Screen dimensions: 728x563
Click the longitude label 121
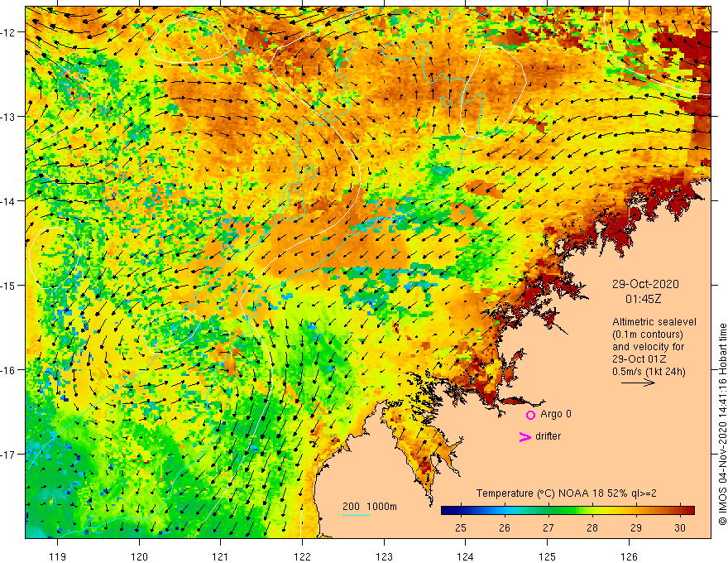click(221, 556)
